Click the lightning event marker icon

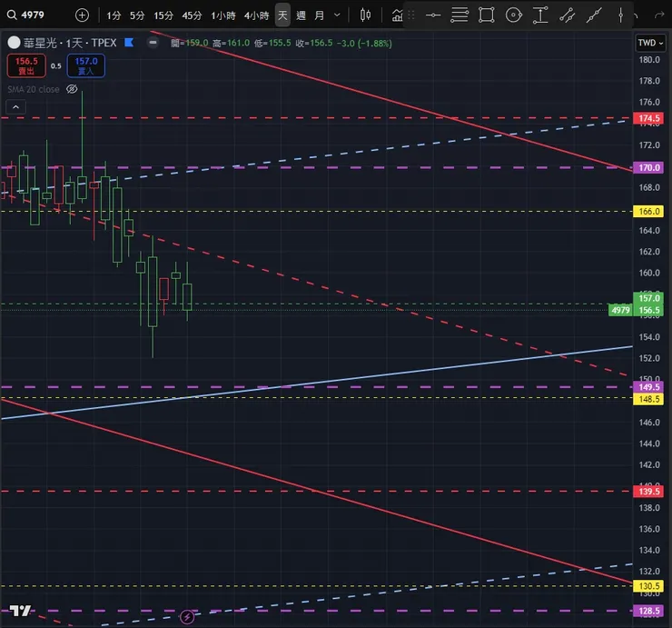tap(187, 617)
